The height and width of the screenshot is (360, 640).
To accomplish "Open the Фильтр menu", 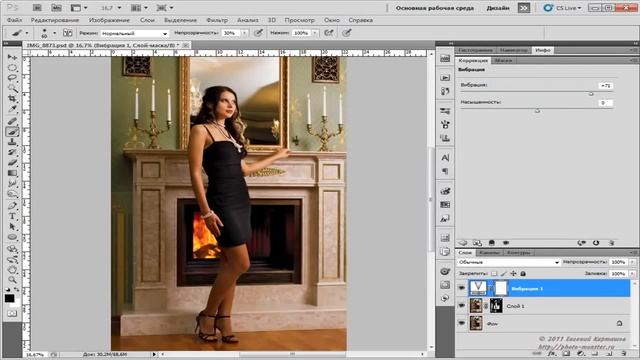I will [217, 20].
